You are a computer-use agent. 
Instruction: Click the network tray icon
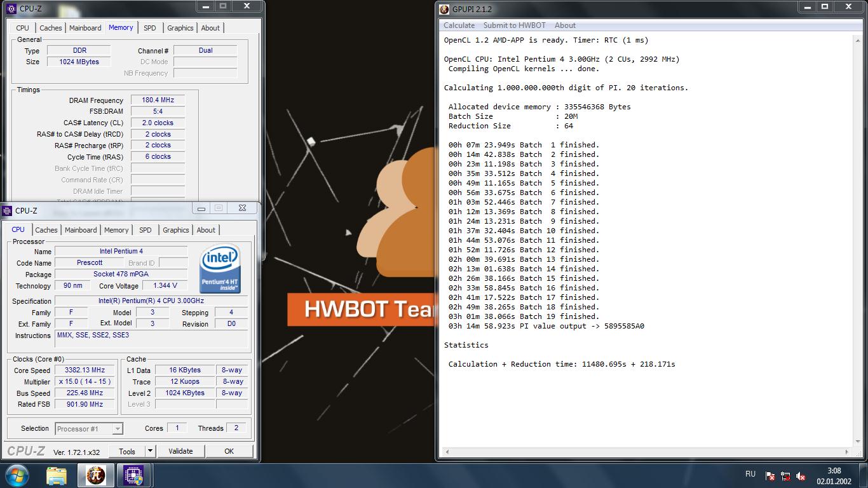coord(786,476)
